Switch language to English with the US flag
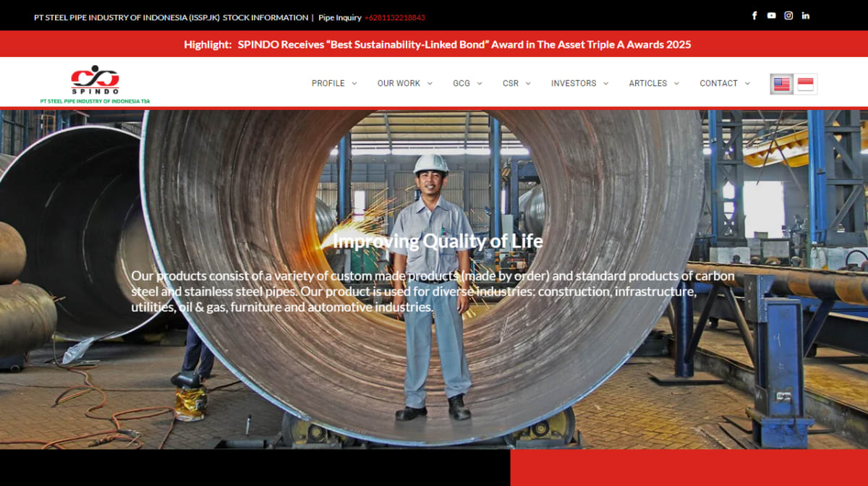Screen dimensions: 868x486 782,84
